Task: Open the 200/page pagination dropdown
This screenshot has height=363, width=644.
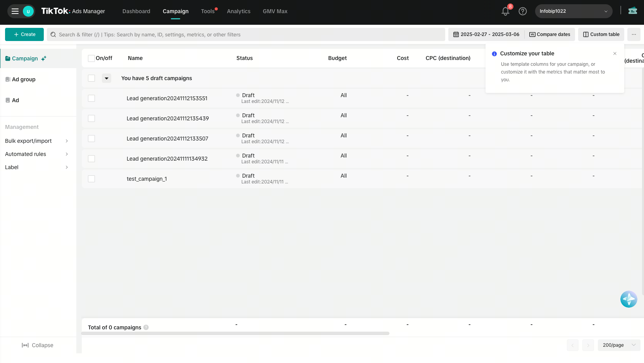Action: coord(619,345)
